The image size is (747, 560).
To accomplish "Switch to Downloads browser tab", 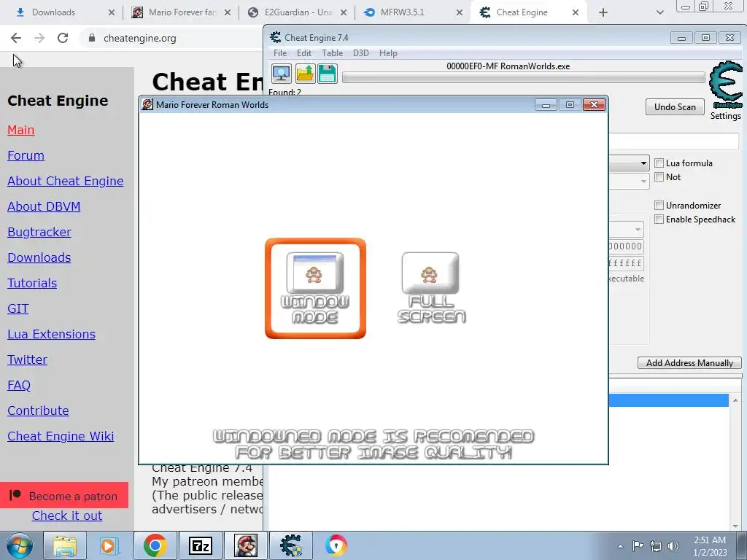I will (x=61, y=12).
